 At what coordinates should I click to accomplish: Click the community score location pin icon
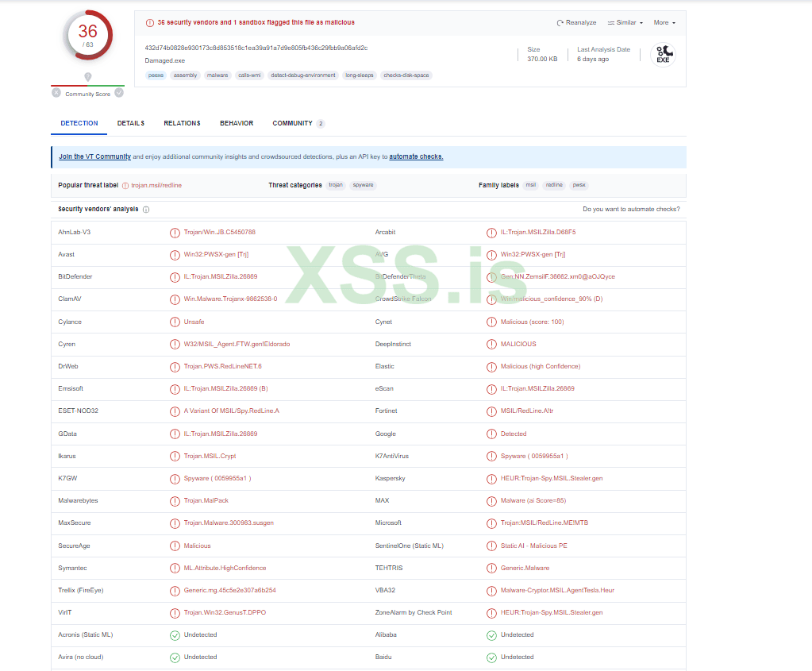88,77
